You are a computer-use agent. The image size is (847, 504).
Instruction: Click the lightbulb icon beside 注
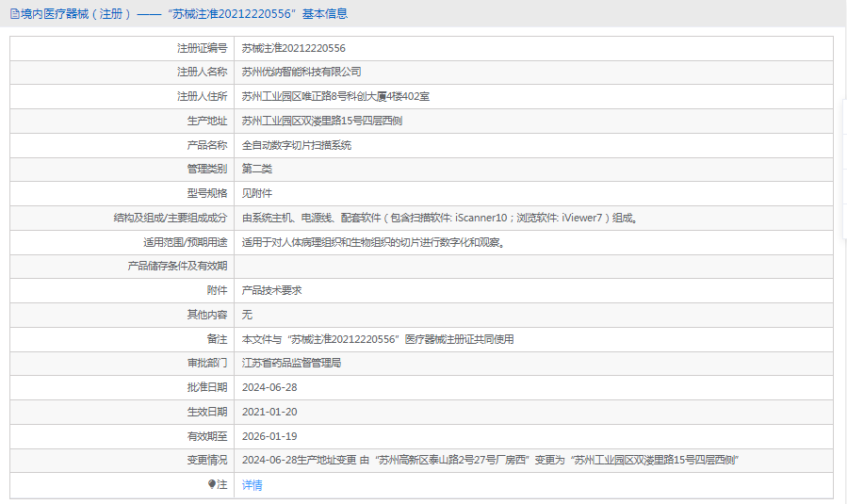(x=212, y=484)
